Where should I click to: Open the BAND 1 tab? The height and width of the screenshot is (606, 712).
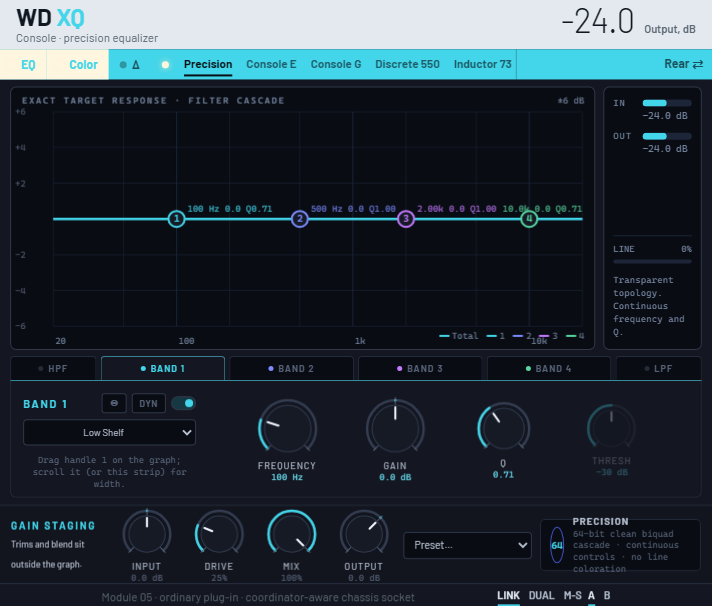[163, 369]
